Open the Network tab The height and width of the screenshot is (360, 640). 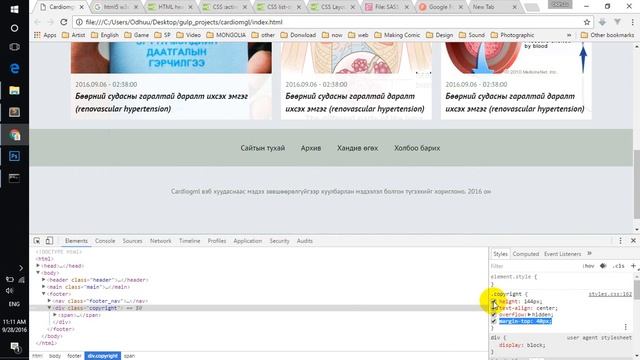[x=160, y=241]
